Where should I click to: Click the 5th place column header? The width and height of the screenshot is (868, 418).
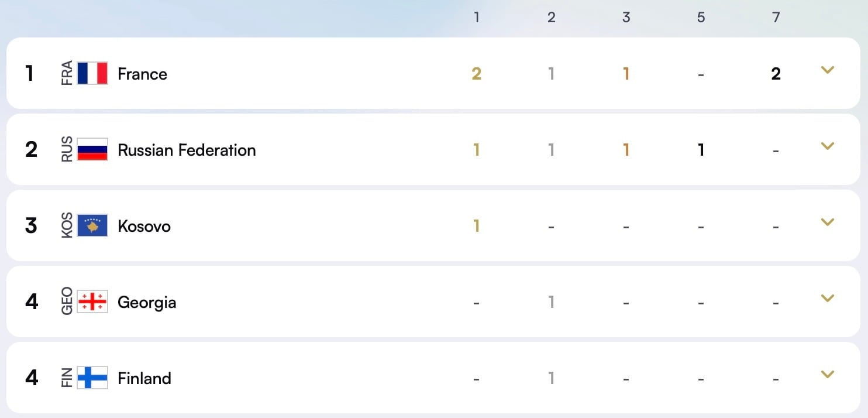point(701,18)
